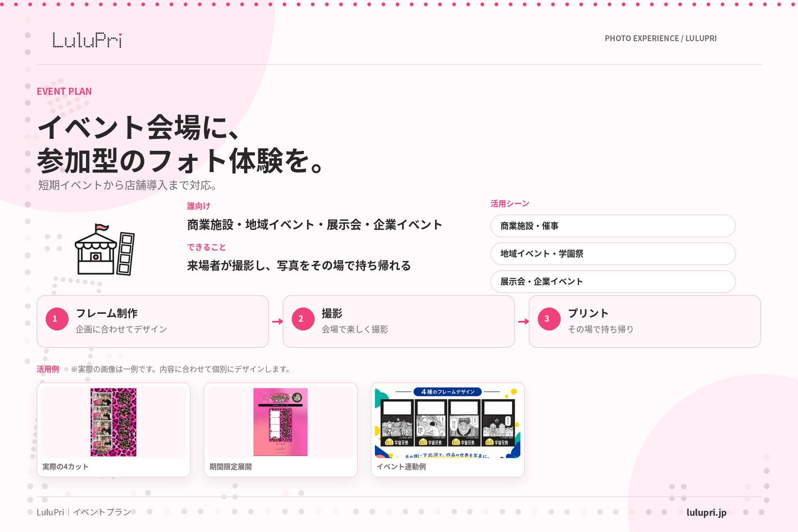
Task: Click the 会場で楽しく撮影 subtitle
Action: pyautogui.click(x=355, y=329)
